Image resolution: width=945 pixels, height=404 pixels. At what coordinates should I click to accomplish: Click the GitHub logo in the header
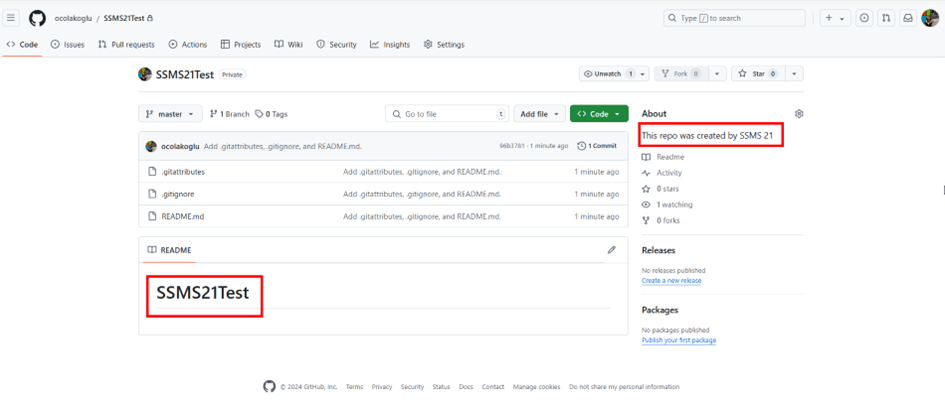(x=37, y=18)
